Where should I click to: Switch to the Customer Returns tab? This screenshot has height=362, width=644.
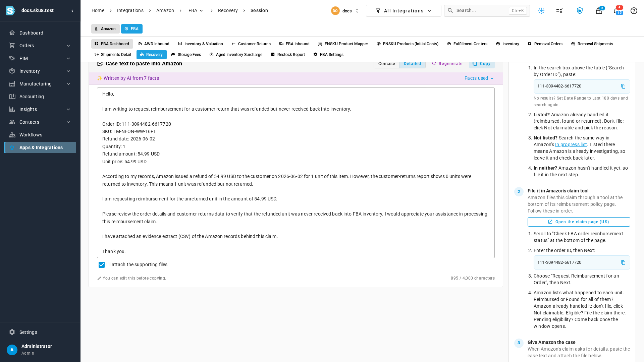251,44
